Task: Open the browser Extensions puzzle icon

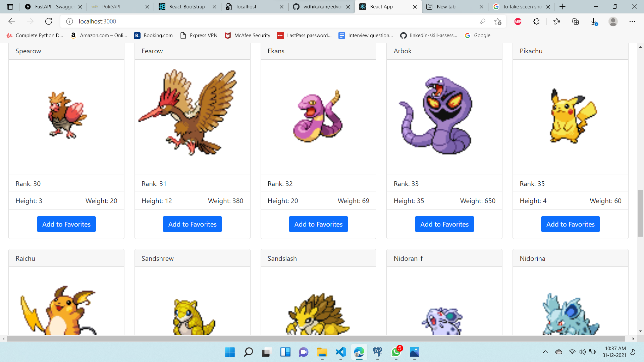Action: [x=536, y=21]
